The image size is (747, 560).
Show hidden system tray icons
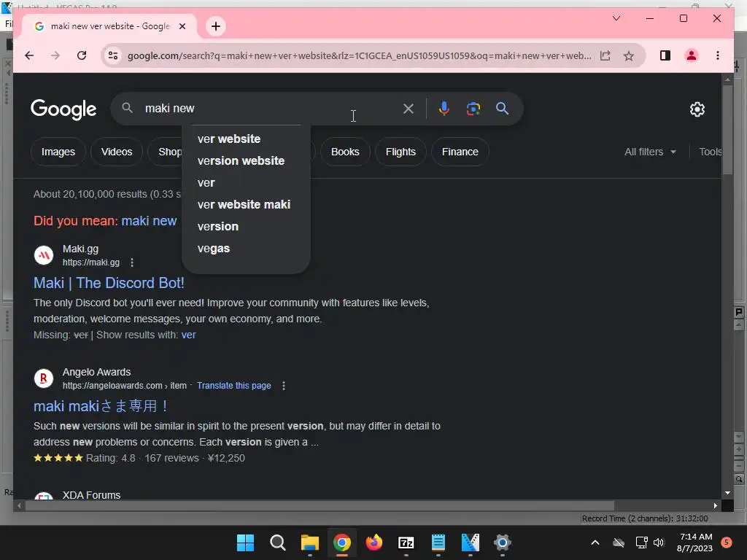[x=595, y=542]
